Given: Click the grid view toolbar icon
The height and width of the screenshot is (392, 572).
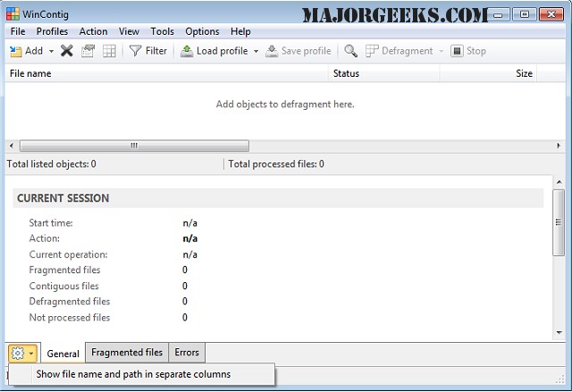Looking at the screenshot, I should tap(109, 51).
